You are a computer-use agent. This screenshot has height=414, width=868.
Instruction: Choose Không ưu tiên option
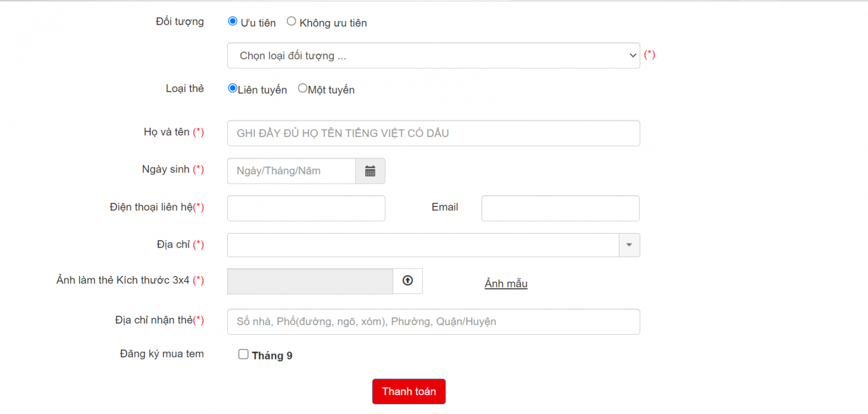[291, 21]
